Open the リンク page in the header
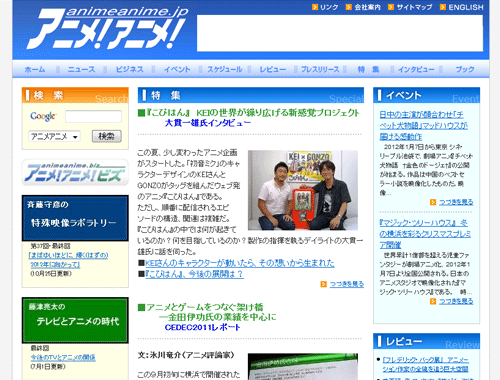500x380 pixels. (x=329, y=7)
